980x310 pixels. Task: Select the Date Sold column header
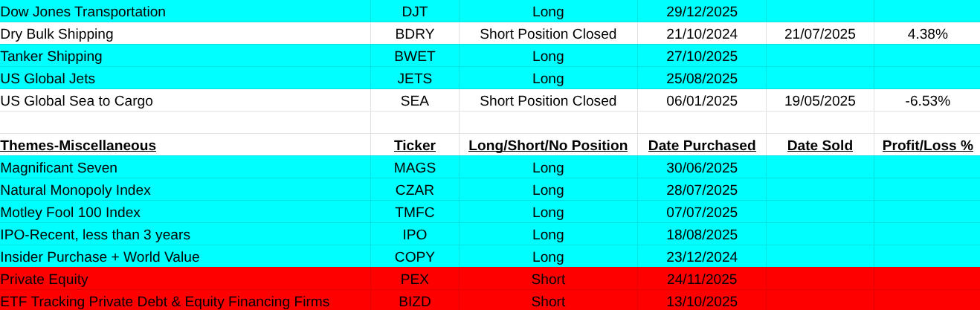820,146
